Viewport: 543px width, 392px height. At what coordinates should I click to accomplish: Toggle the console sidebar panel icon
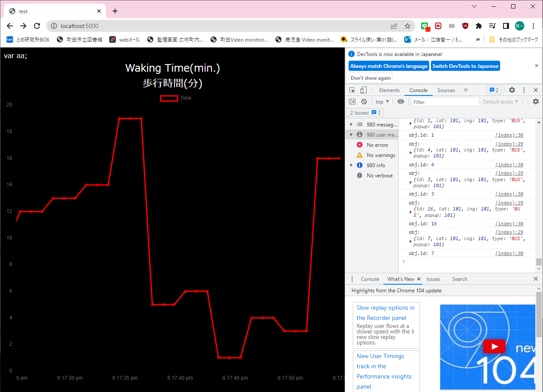[x=352, y=102]
